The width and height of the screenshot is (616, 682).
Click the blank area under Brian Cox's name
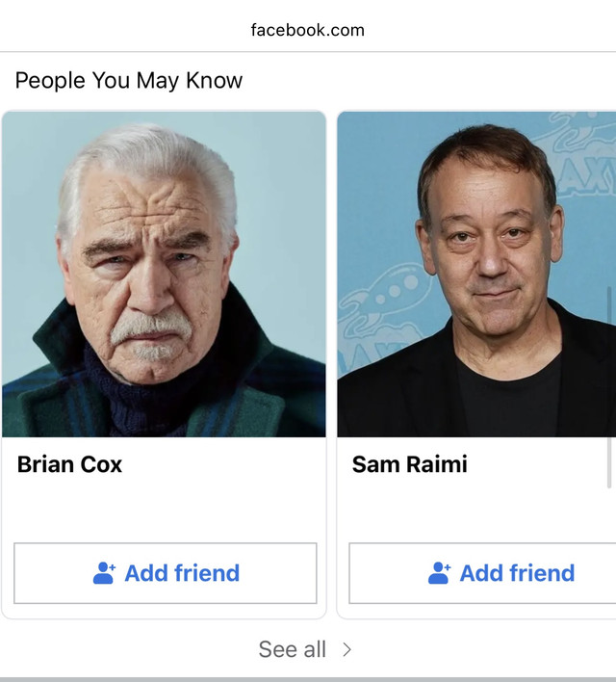coord(164,509)
